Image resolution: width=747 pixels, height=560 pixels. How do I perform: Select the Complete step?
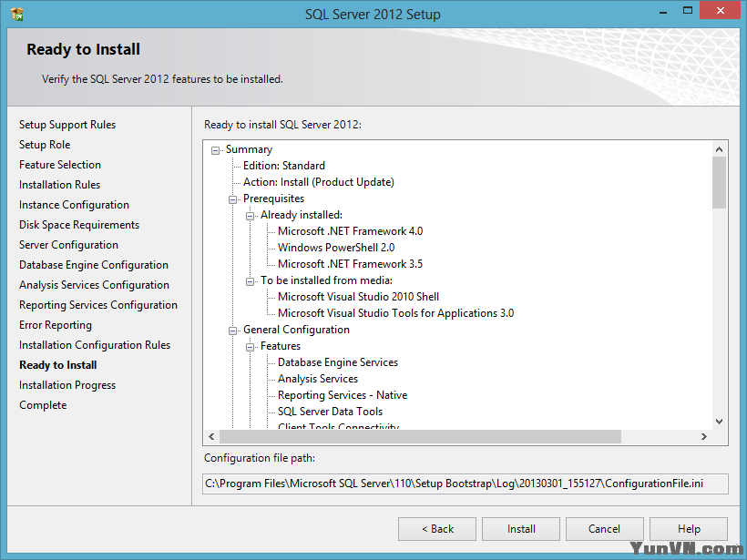pyautogui.click(x=43, y=405)
